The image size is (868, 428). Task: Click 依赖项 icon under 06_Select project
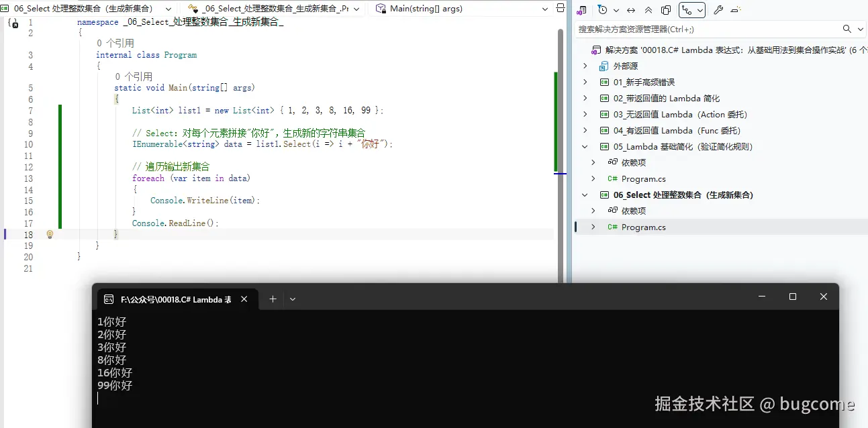pyautogui.click(x=612, y=211)
